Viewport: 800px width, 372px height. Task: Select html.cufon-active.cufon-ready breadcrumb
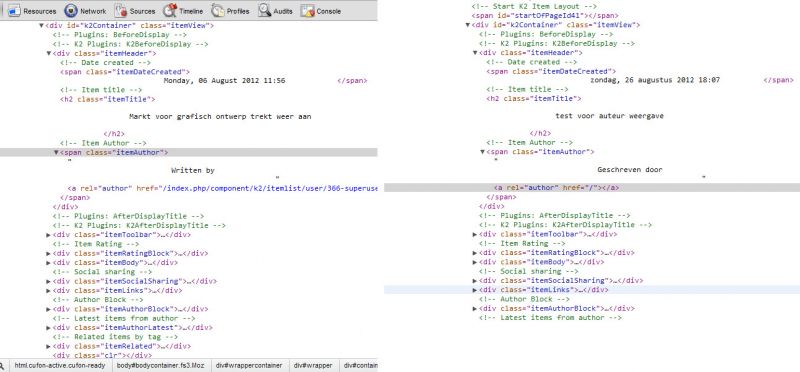click(x=60, y=365)
